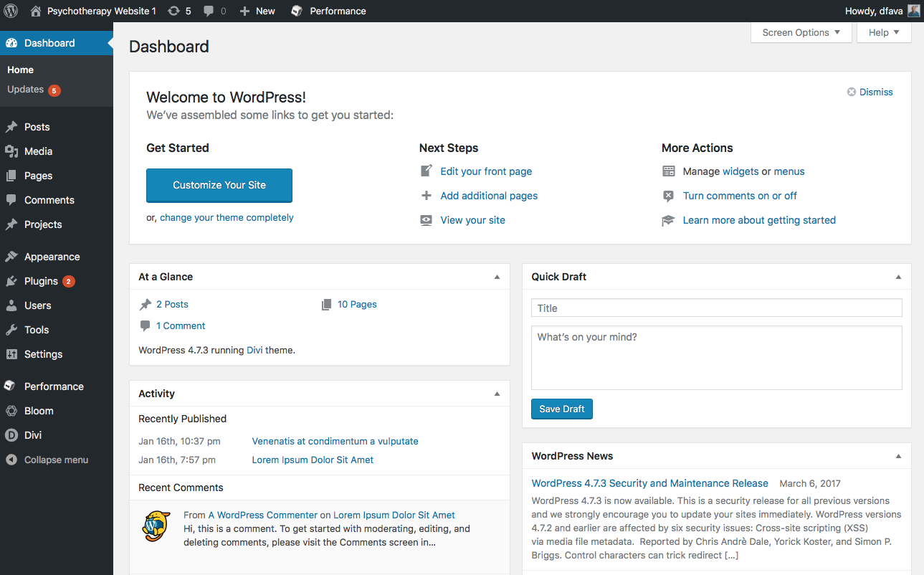Click the Plugins plug icon in sidebar

11,281
